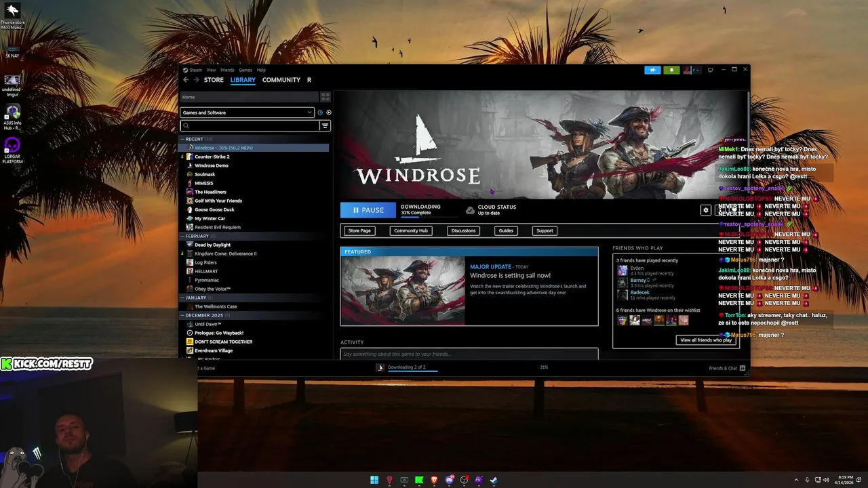The width and height of the screenshot is (868, 488).
Task: Open the Help menu
Action: [261, 70]
